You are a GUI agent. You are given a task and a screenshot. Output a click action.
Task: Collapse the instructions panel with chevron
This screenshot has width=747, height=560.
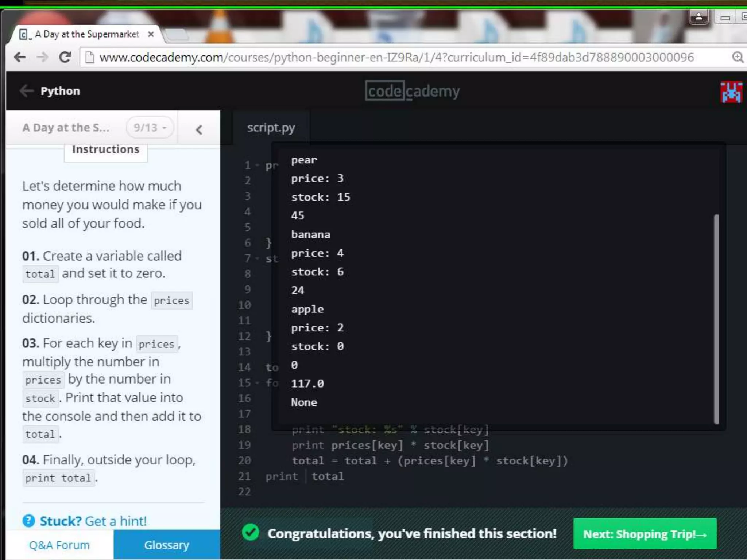point(199,129)
